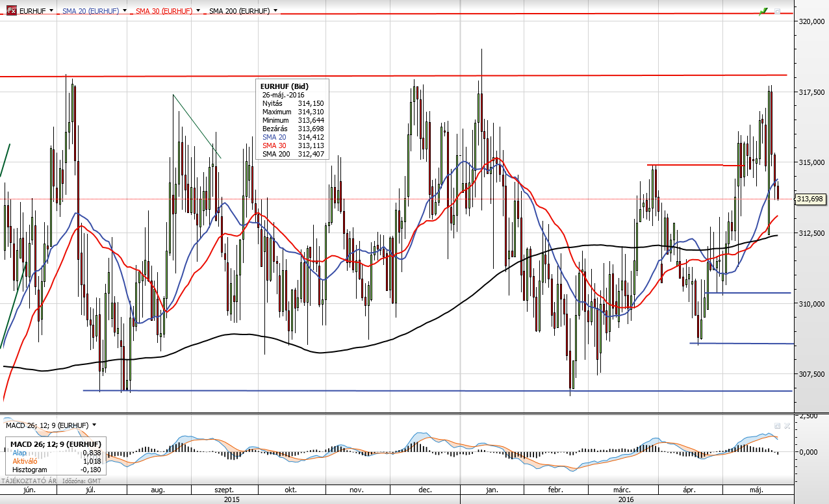Click the 'dec.' month on time axis
Image resolution: width=829 pixels, height=504 pixels.
coord(426,490)
